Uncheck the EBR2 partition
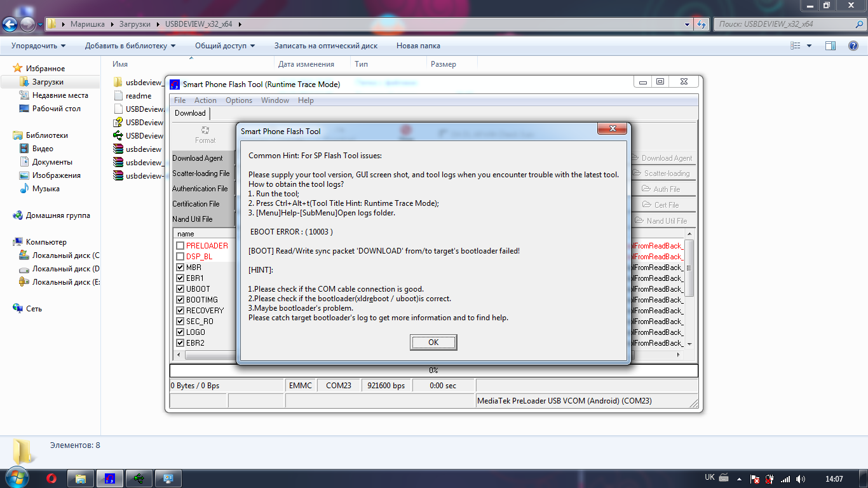 pyautogui.click(x=180, y=343)
